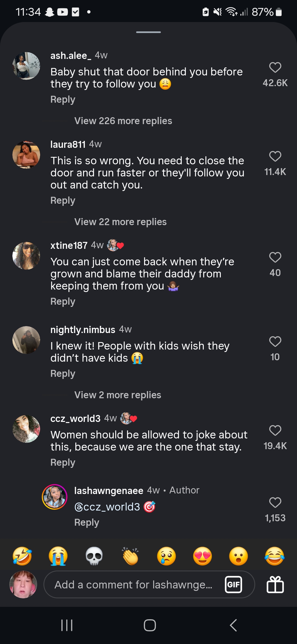This screenshot has width=297, height=644.
Task: Toggle like on ccz_world3's comment
Action: 275,431
